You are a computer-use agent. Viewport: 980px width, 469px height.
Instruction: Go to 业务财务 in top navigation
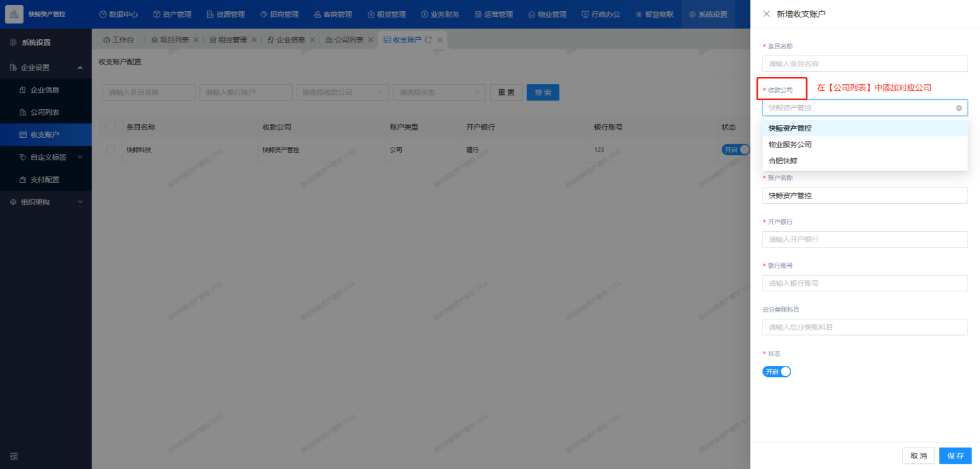click(440, 14)
